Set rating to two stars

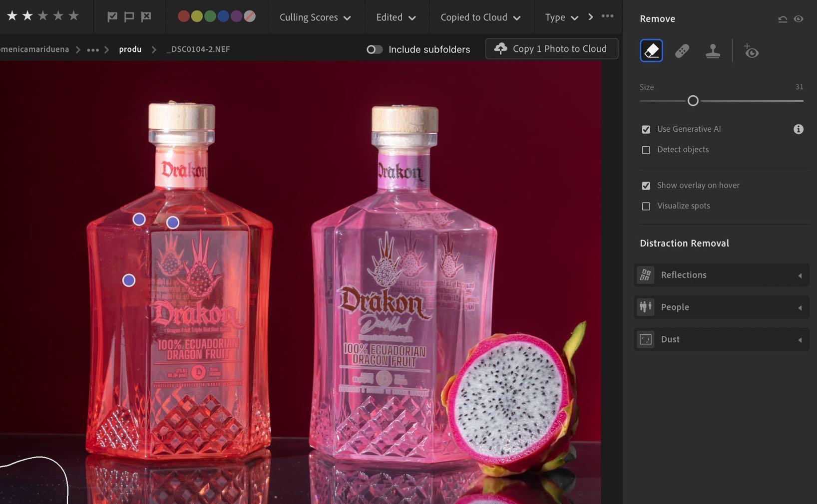[x=27, y=16]
